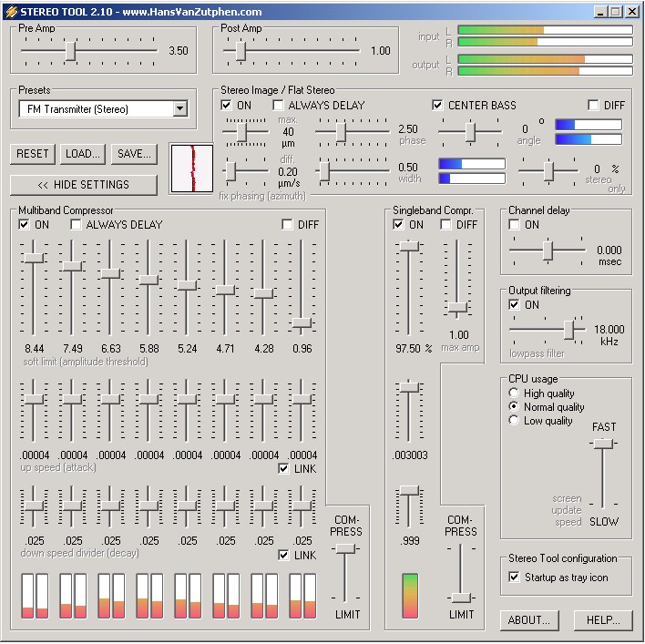Click the LOAD... button
This screenshot has height=644, width=645.
[x=83, y=154]
